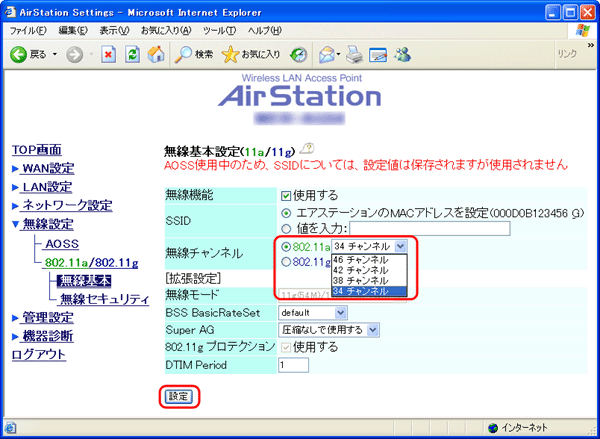Click the Edit page toolbar icon
The height and width of the screenshot is (439, 600).
click(378, 55)
